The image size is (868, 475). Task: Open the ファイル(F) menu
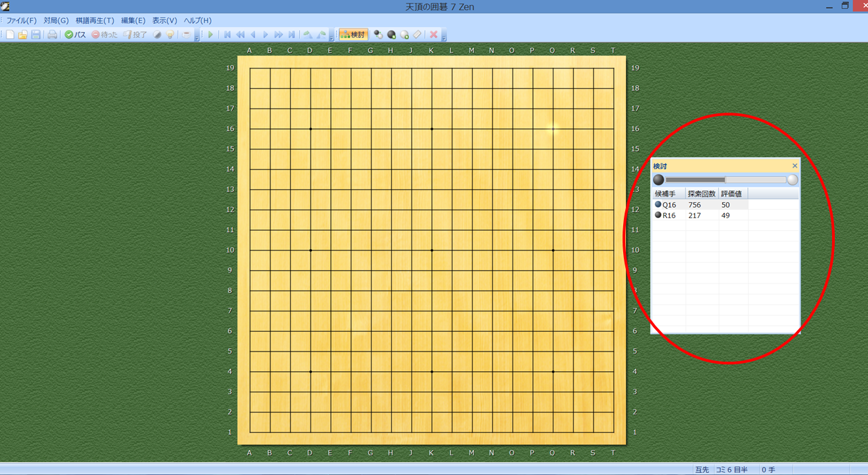(x=21, y=20)
